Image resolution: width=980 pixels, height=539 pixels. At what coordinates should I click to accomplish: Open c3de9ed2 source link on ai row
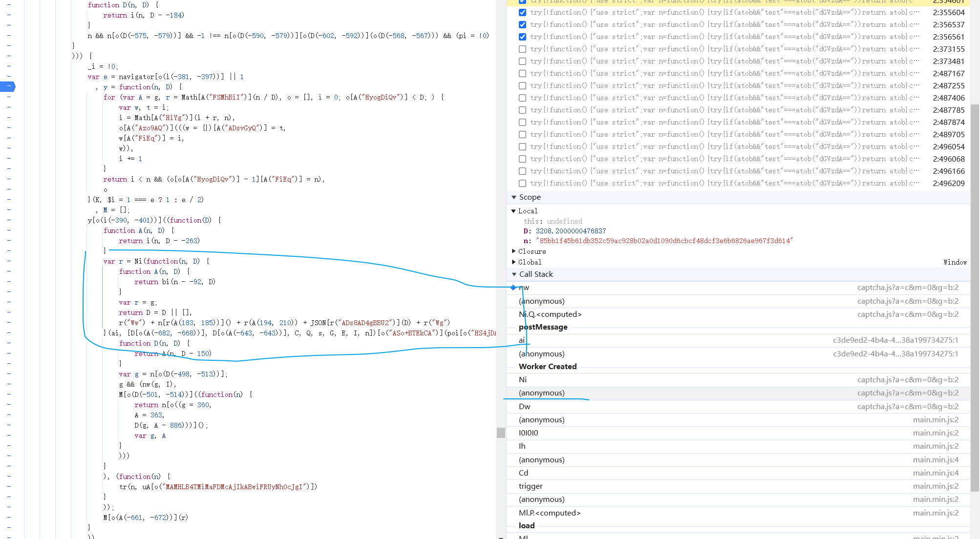[x=895, y=340]
